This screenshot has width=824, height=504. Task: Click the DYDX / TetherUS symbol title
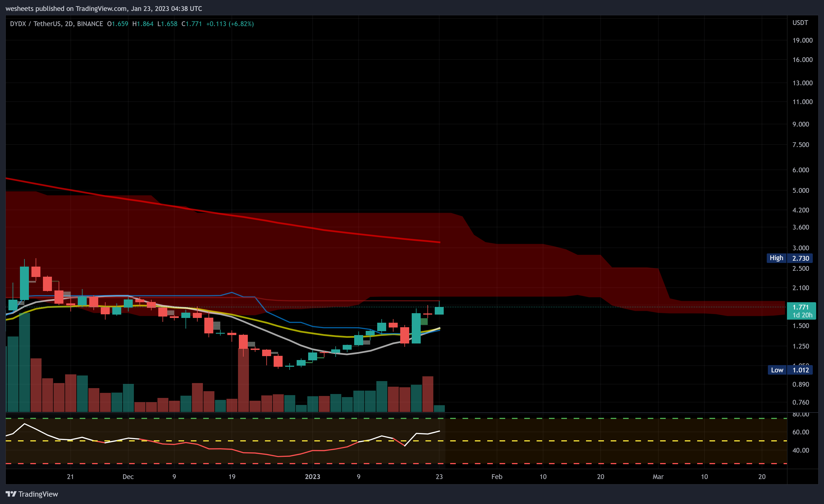coord(56,24)
